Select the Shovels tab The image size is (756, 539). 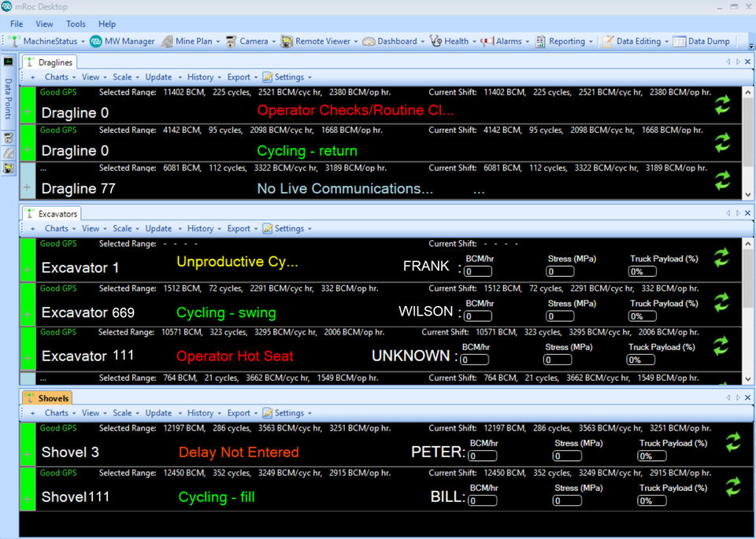tap(47, 398)
